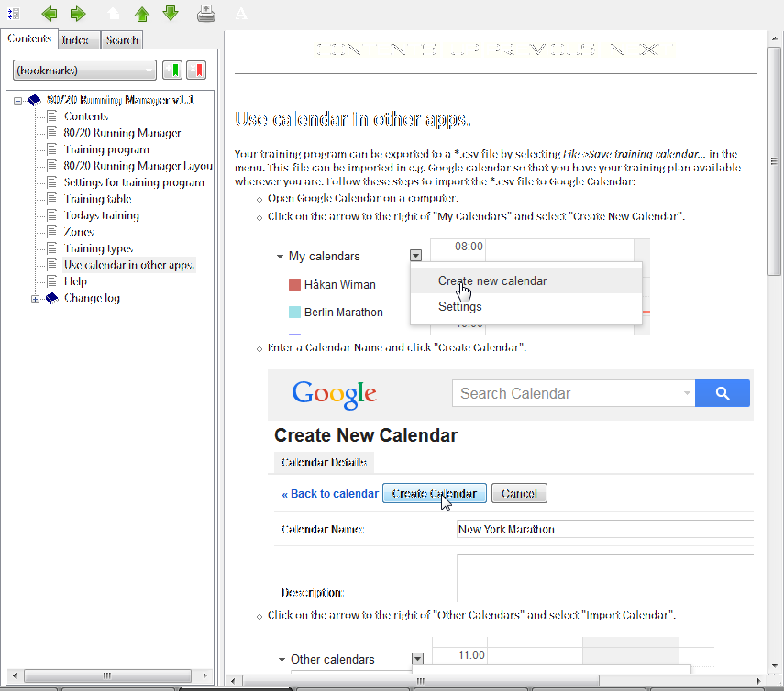This screenshot has width=784, height=691.
Task: Remove bookmark with the red bookmark button
Action: 196,71
